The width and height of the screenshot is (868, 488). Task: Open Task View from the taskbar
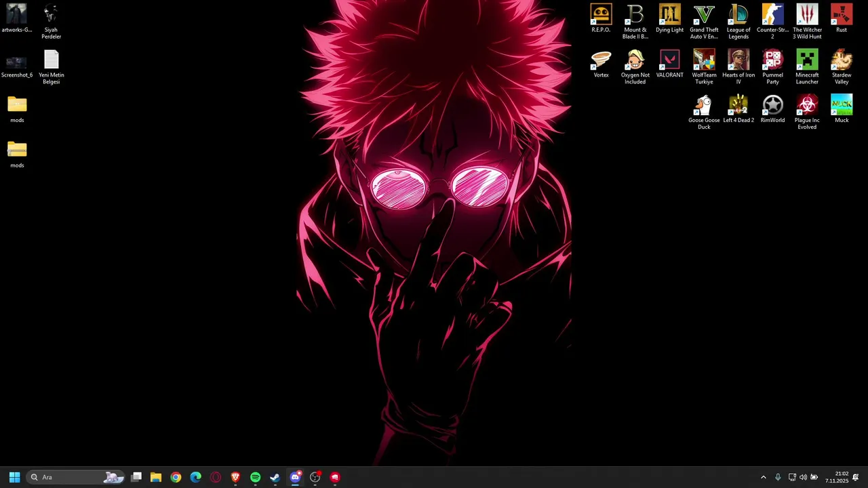(x=136, y=477)
